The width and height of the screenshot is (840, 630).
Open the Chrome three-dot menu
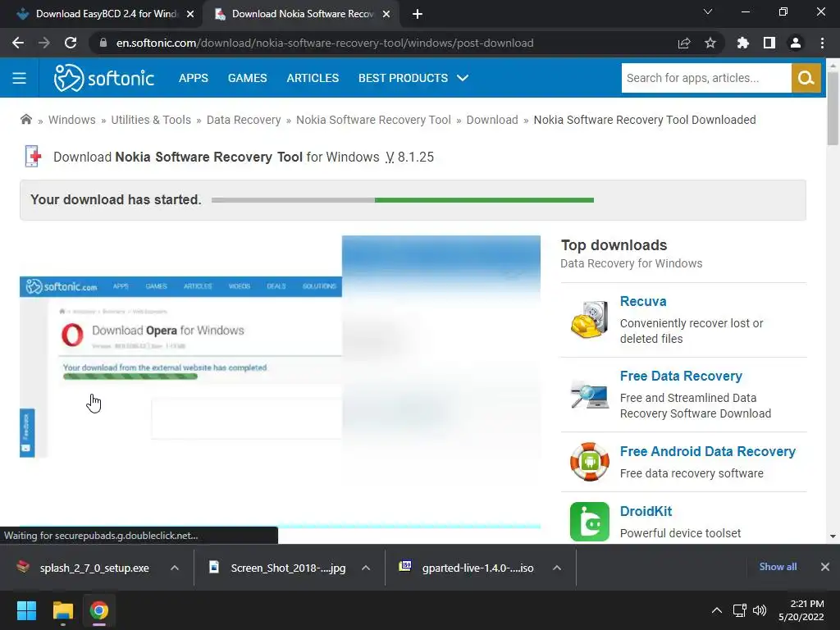[x=822, y=43]
